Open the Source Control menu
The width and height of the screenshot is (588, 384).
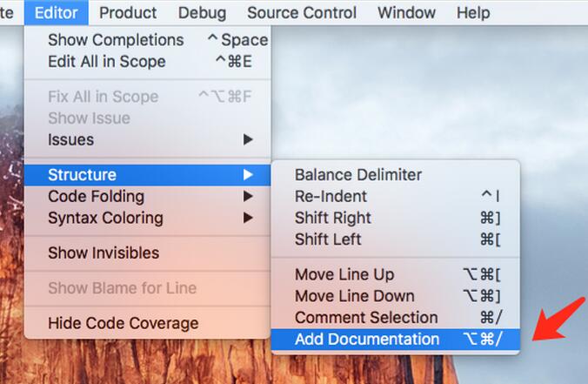pyautogui.click(x=301, y=13)
